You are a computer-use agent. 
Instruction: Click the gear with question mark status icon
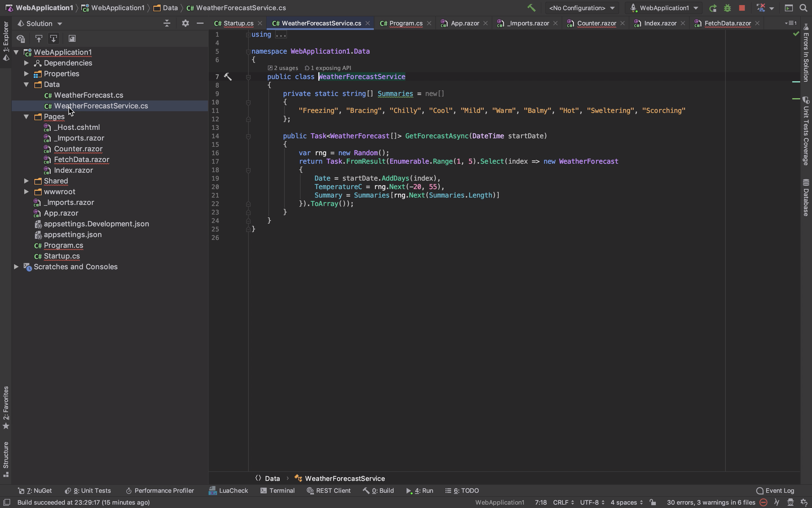(804, 502)
